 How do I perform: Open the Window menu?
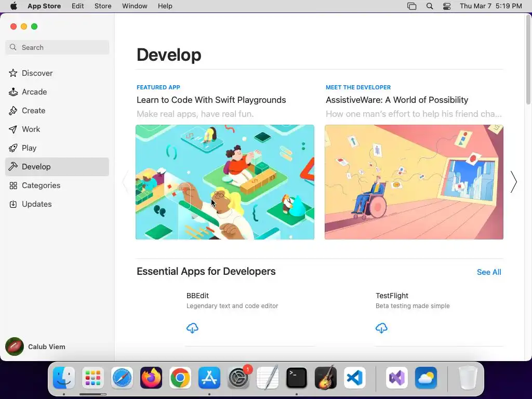pos(135,6)
